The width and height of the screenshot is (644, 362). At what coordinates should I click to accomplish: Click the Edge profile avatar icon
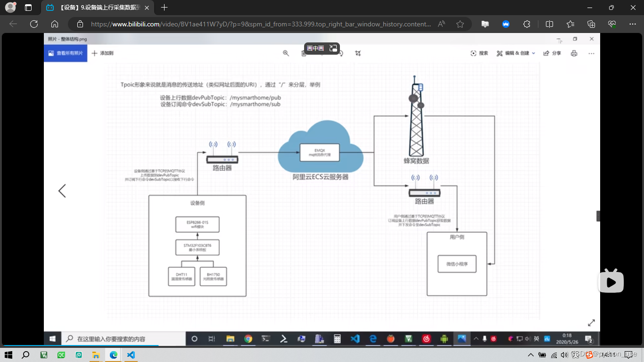coord(10,8)
